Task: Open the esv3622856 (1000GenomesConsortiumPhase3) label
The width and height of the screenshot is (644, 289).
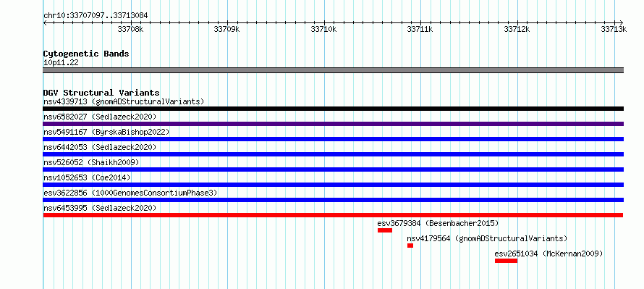Action: [x=130, y=193]
